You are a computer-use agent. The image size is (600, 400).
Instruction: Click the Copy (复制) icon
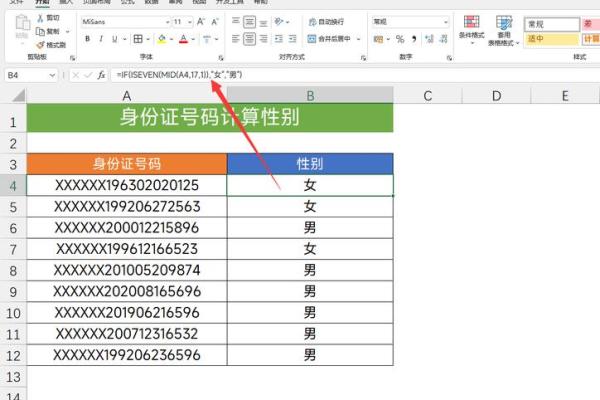[40, 31]
